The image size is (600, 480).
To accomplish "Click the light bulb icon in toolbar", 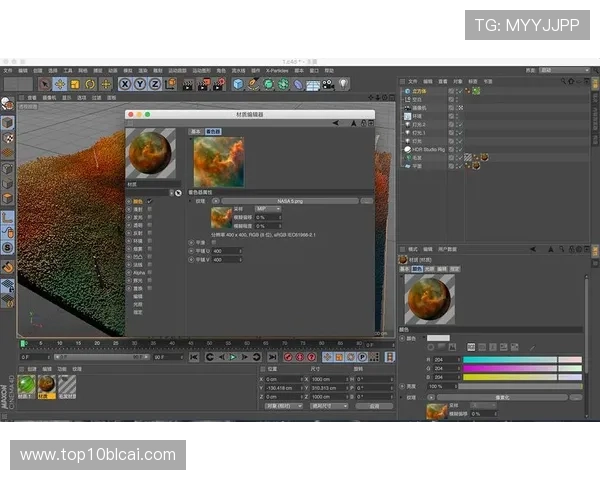I will tap(342, 85).
